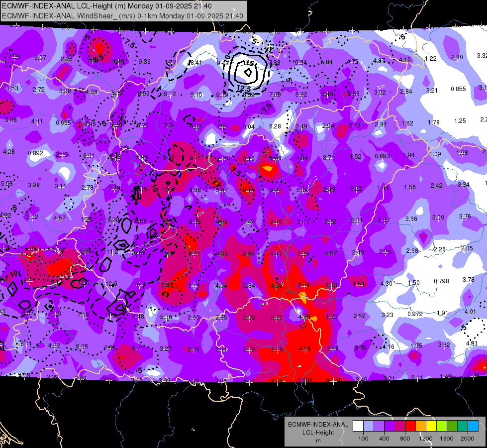Click the legend tick label 1600
Screen dimensions: 487x448
pos(447,439)
